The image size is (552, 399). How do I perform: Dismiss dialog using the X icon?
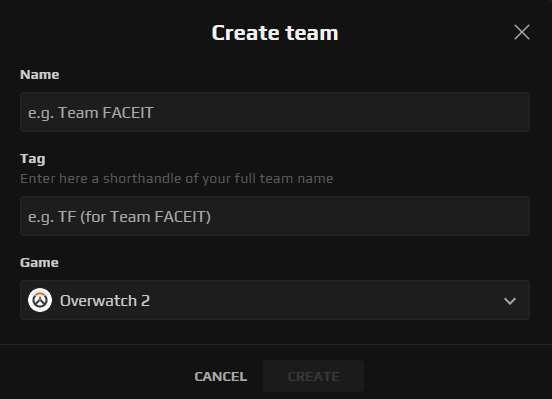[x=522, y=32]
